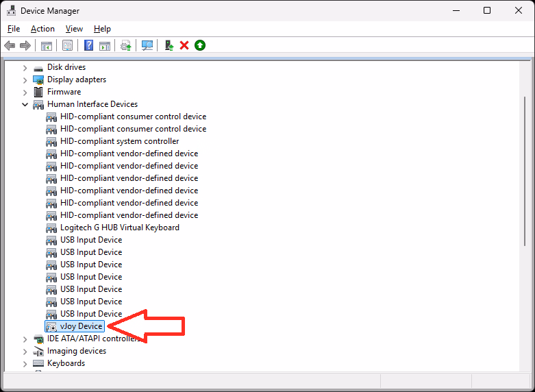Expand the Disk drives node

[25, 68]
